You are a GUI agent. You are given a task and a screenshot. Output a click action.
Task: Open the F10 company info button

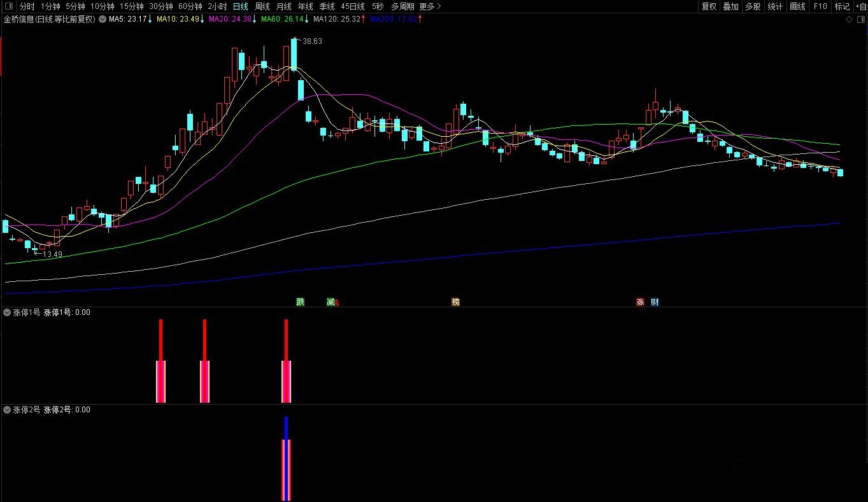[x=820, y=6]
